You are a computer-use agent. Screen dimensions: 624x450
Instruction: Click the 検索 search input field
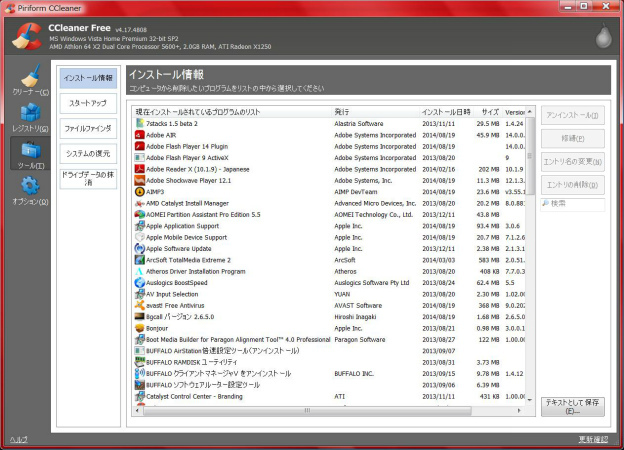[572, 204]
